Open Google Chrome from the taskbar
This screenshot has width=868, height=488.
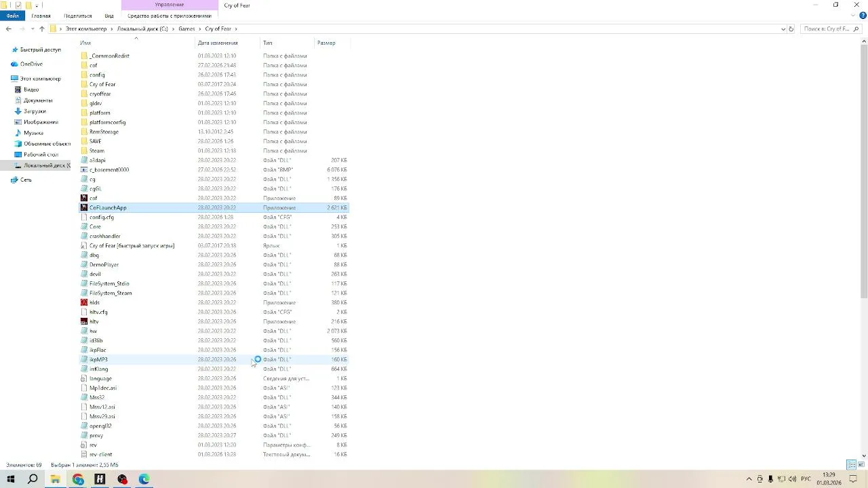pyautogui.click(x=78, y=479)
